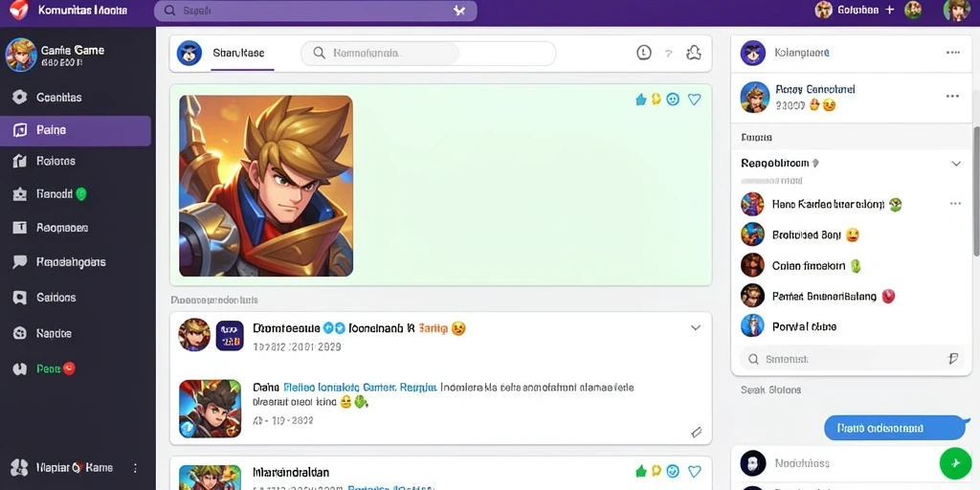Screen dimensions: 980x490
Task: Click the send icon in Sintenist field
Action: click(x=953, y=359)
